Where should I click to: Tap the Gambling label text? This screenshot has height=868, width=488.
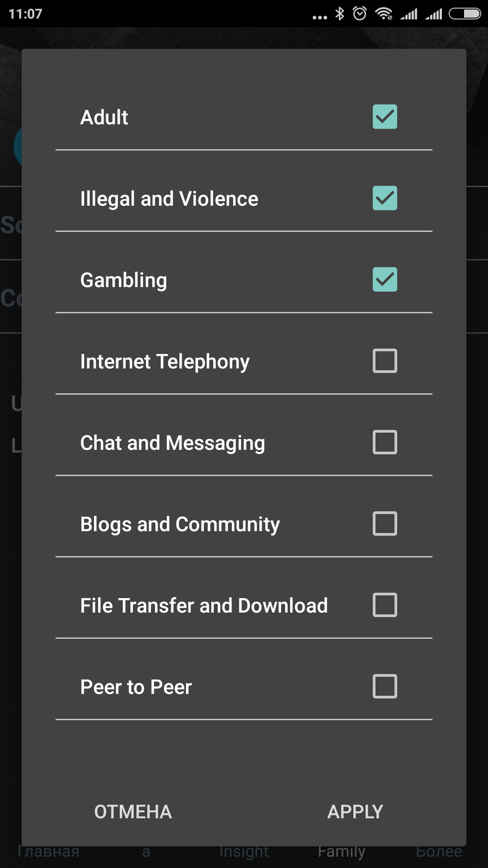[123, 280]
